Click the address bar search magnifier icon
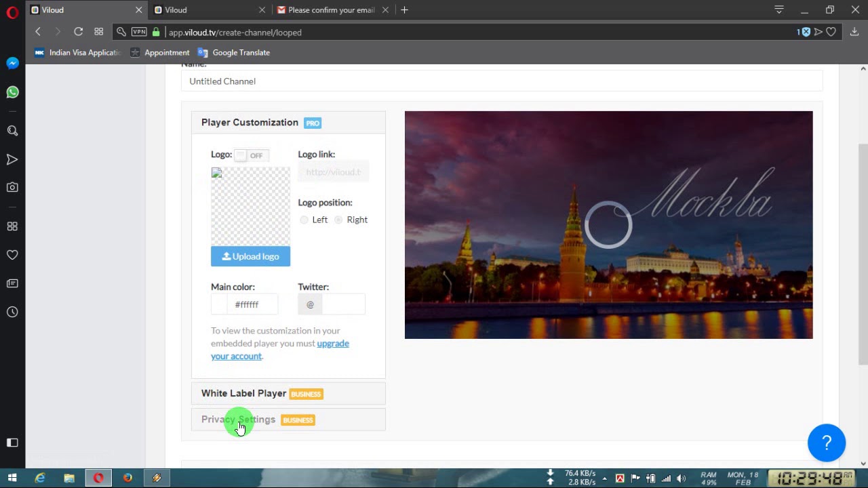868x488 pixels. pos(121,32)
